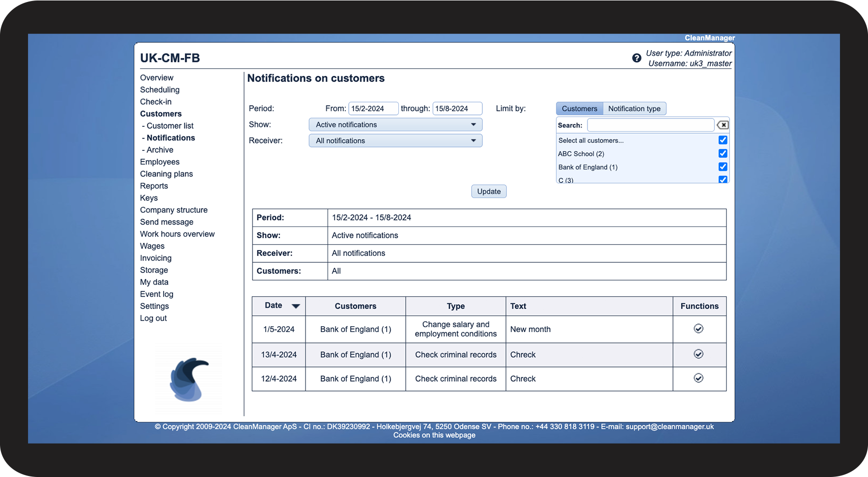Go to Archive in the sidebar

point(160,150)
